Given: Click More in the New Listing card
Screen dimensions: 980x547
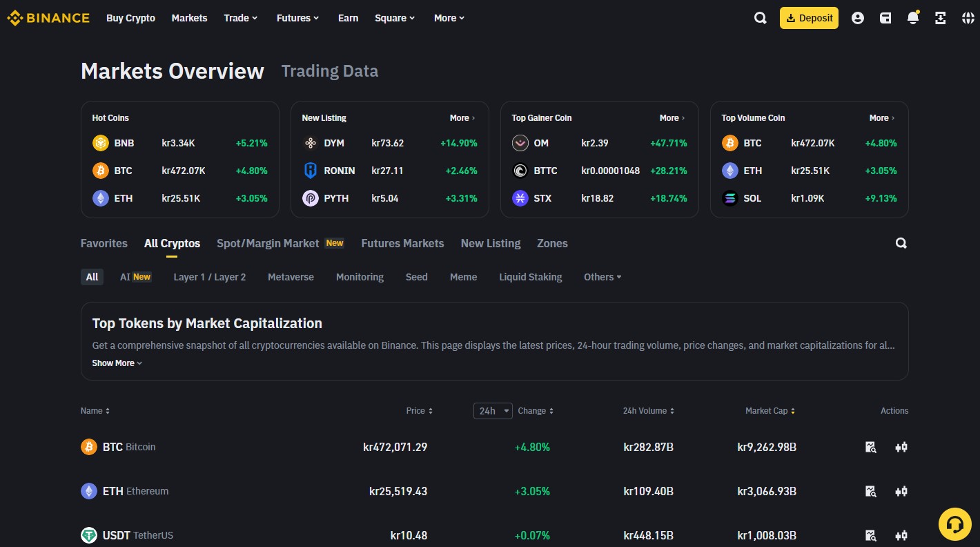Looking at the screenshot, I should (462, 118).
